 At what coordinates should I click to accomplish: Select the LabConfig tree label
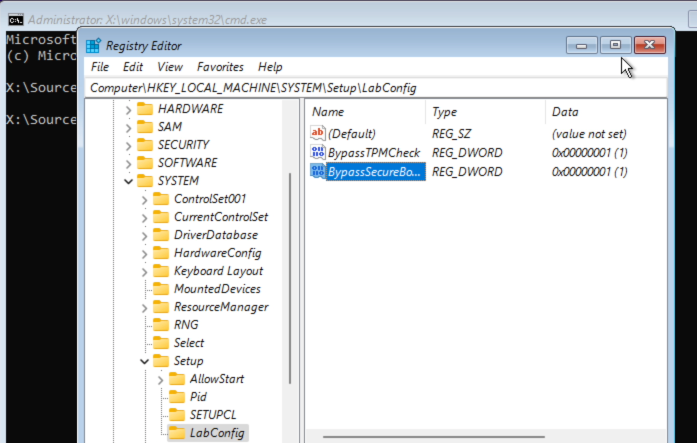click(x=217, y=433)
